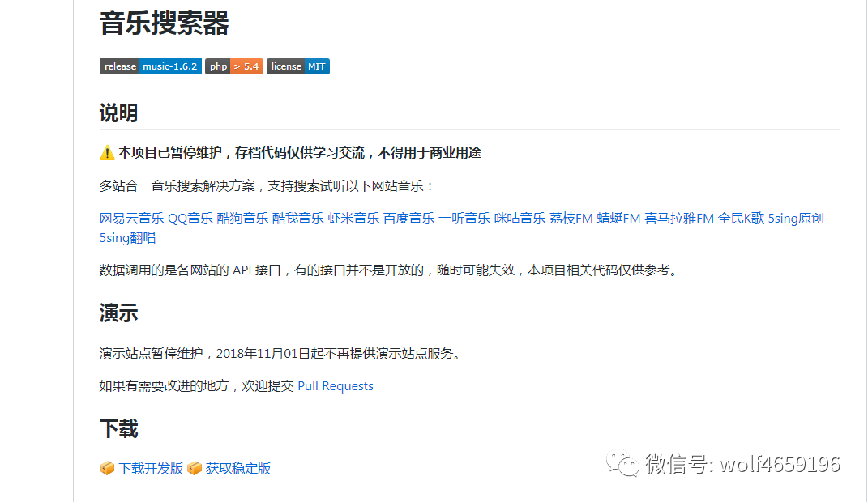Click the 演示 section heading
The width and height of the screenshot is (868, 502).
[118, 313]
